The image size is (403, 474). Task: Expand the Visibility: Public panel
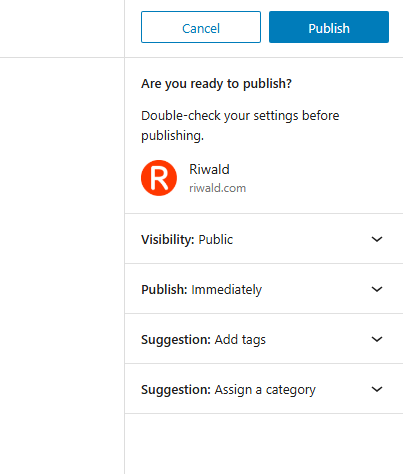pos(264,239)
